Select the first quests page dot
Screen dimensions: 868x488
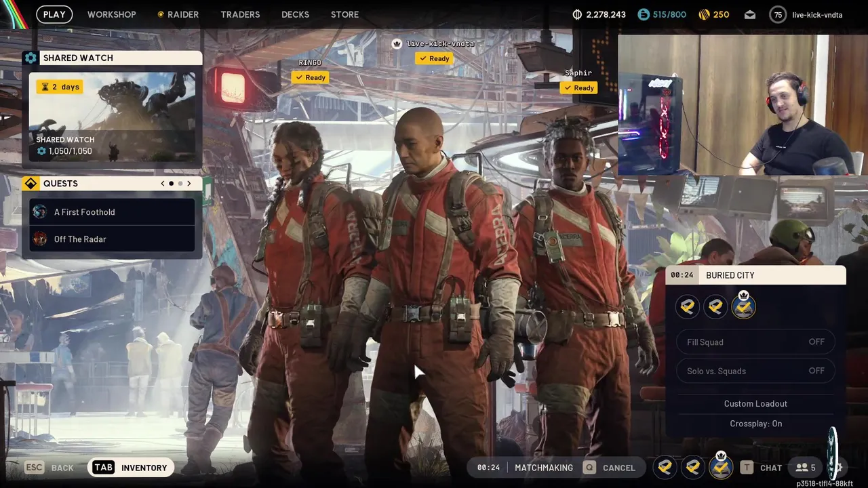[171, 184]
